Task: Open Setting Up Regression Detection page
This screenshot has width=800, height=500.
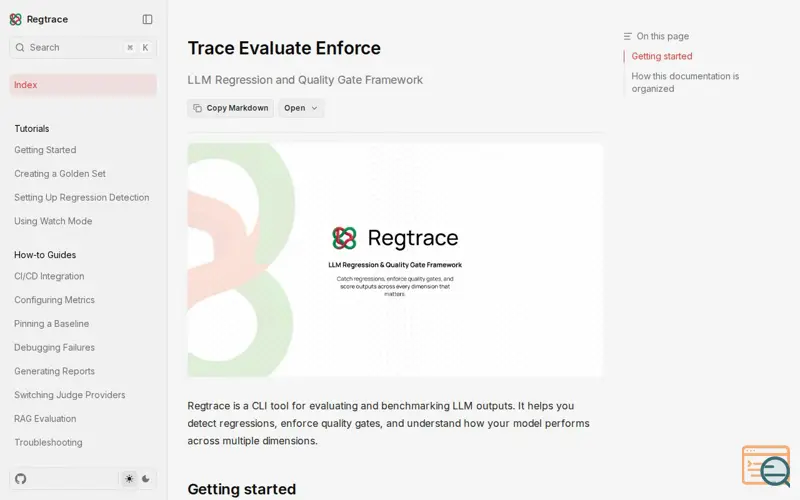Action: 82,197
